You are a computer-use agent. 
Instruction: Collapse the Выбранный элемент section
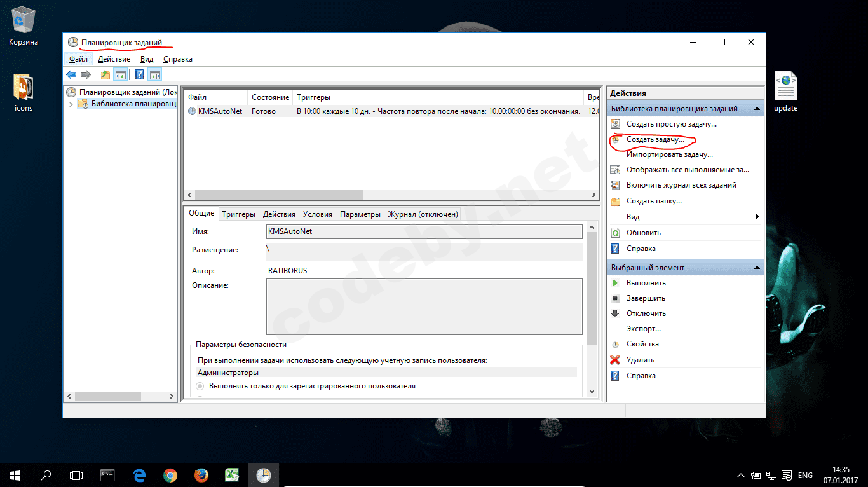[757, 268]
